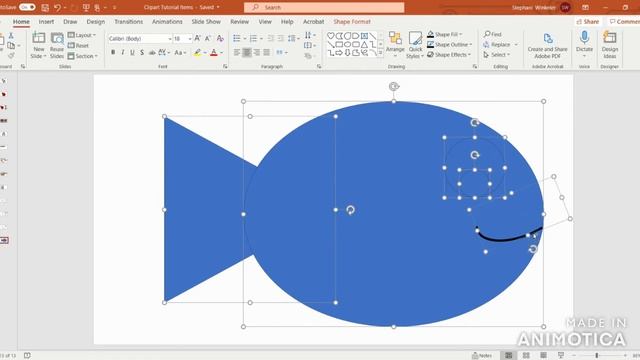Toggle Strikethrough formatting

[x=152, y=52]
